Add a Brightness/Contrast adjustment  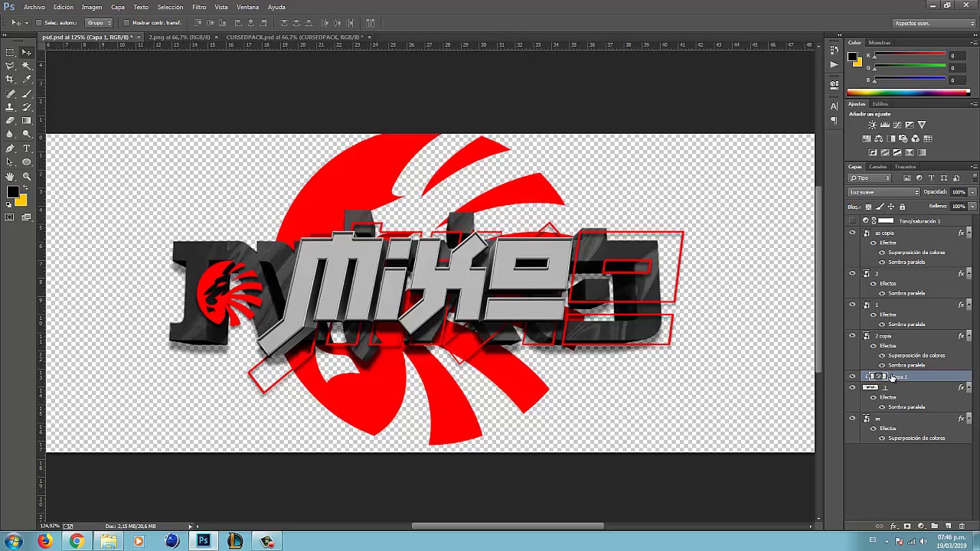coord(872,125)
